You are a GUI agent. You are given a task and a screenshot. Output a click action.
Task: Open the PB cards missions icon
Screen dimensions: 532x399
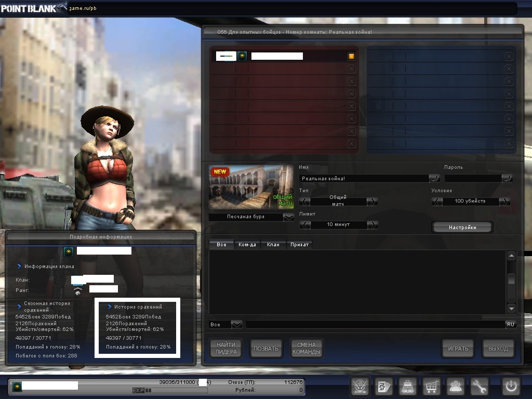pyautogui.click(x=384, y=386)
